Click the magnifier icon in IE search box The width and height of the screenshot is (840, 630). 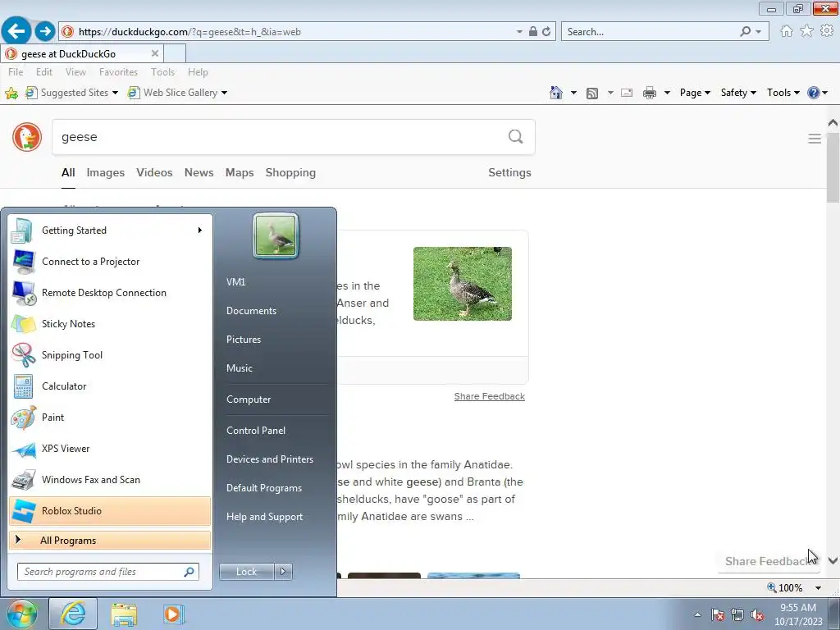coord(745,32)
